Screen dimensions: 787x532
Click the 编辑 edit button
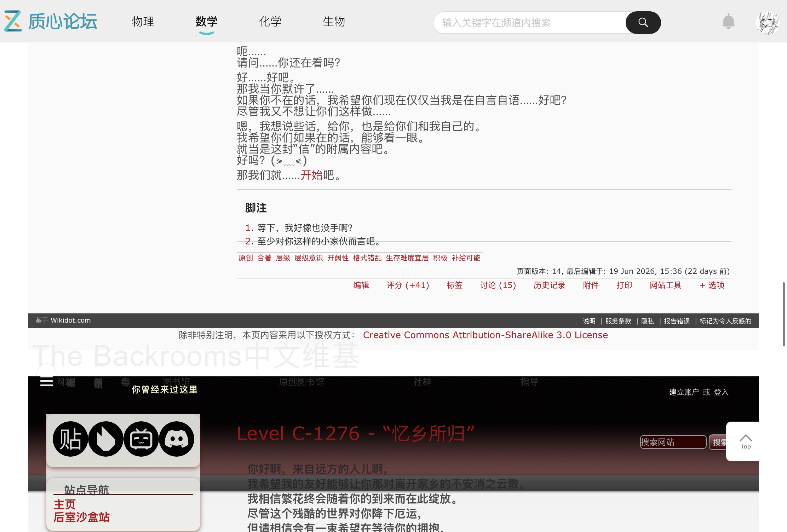coord(361,285)
